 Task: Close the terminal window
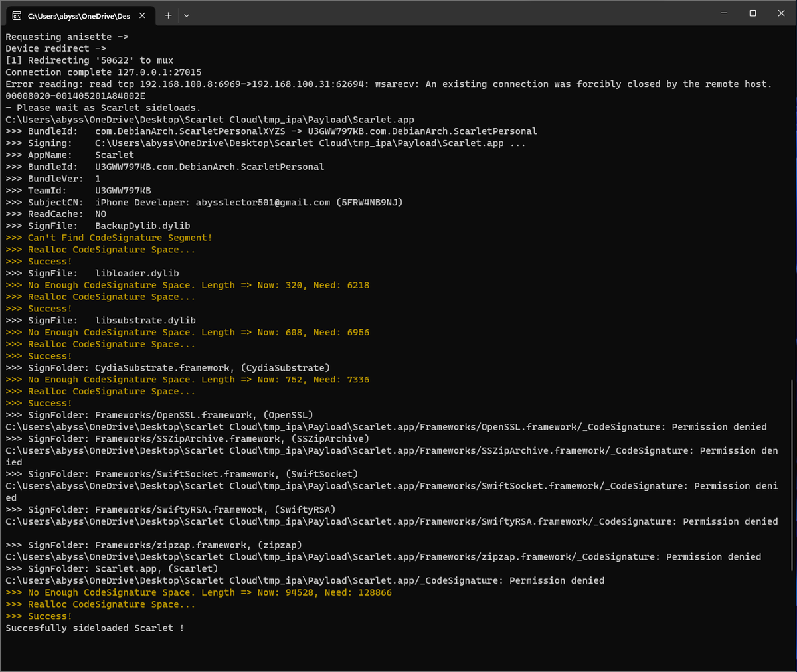click(x=781, y=13)
